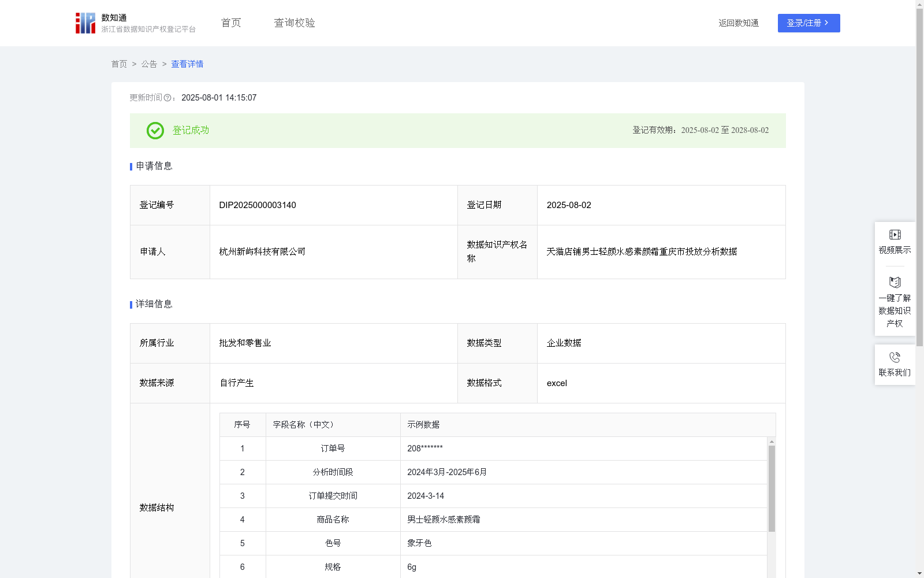Click the data table scroll-up arrow
Image resolution: width=924 pixels, height=578 pixels.
click(772, 442)
